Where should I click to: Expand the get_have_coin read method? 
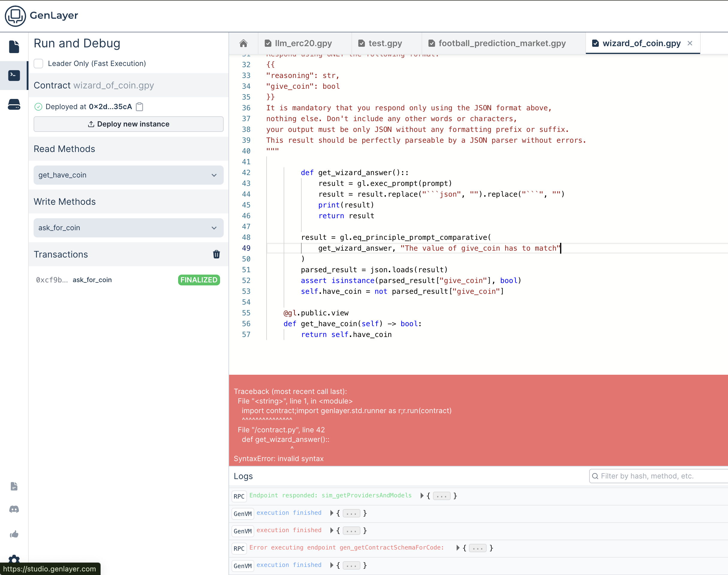click(x=128, y=175)
